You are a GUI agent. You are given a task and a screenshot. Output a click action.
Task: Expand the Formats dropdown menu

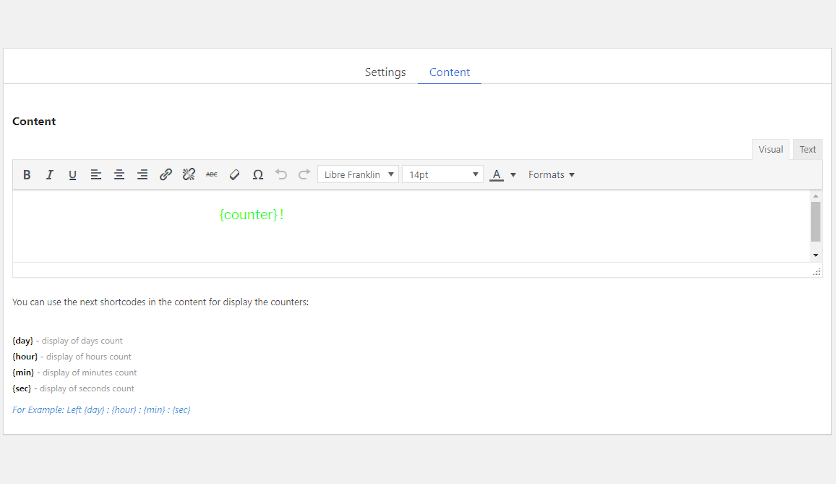[x=552, y=175]
